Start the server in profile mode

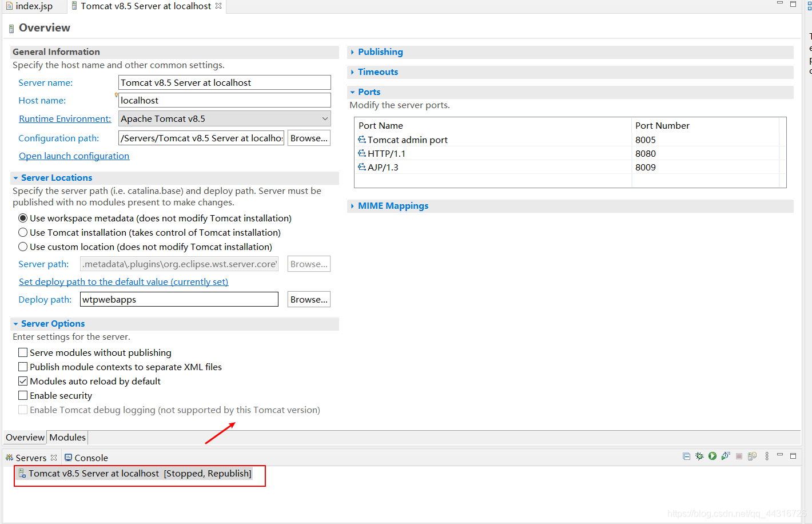726,456
